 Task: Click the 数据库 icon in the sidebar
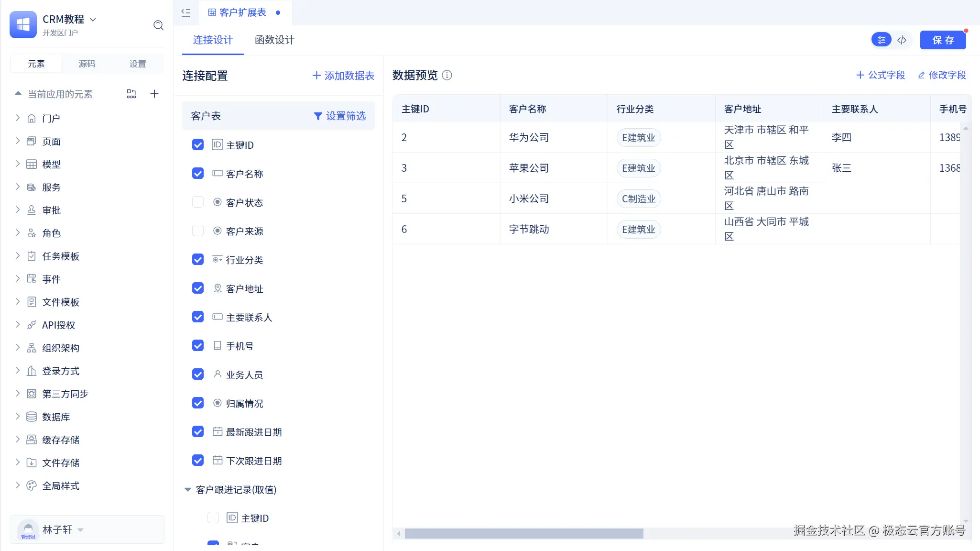(x=32, y=417)
